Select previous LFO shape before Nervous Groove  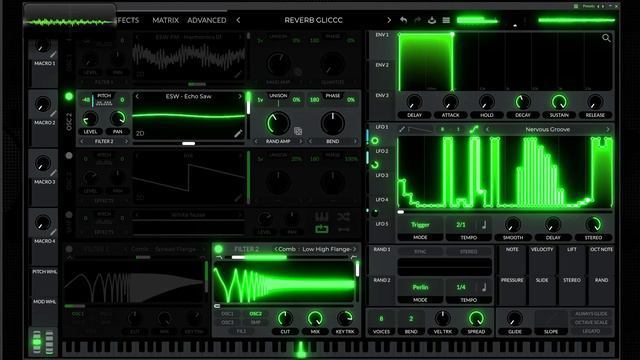click(487, 129)
